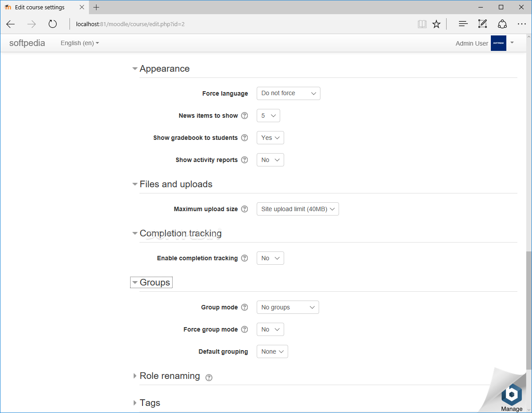Refresh the Edit course settings page

53,24
